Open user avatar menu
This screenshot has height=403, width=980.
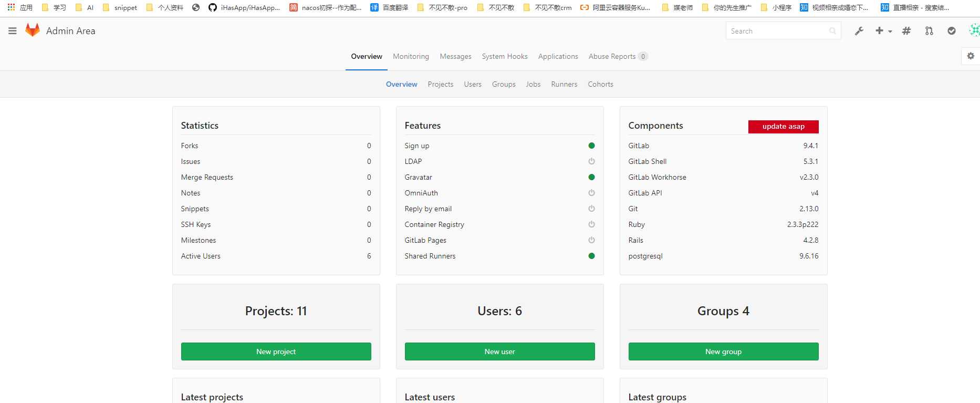[x=974, y=30]
